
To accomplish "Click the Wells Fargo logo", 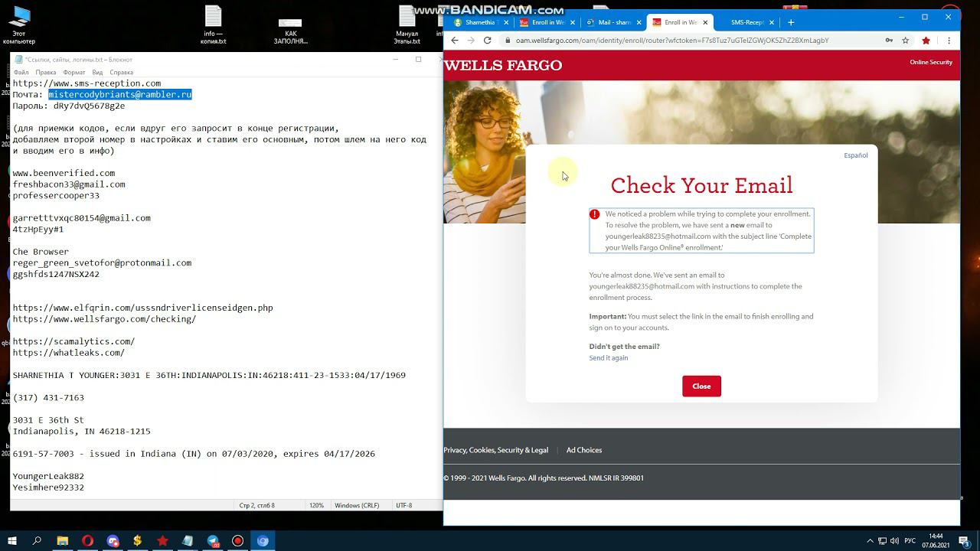I will point(503,66).
